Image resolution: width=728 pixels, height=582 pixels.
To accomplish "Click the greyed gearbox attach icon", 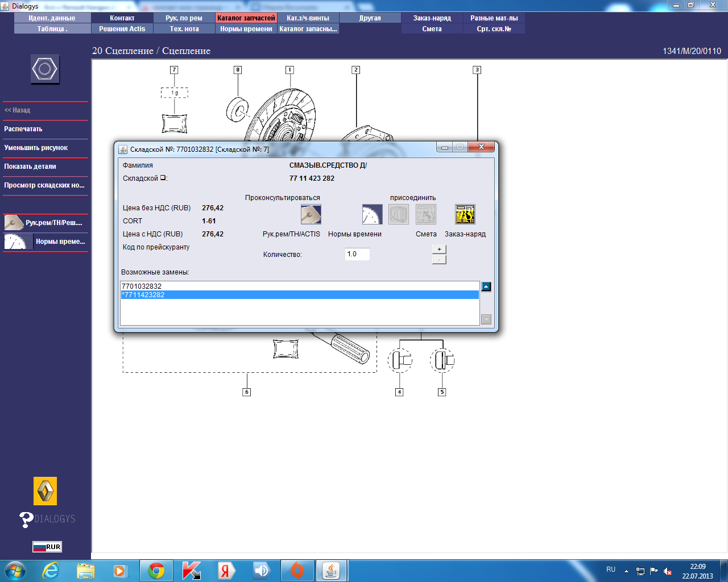I will pyautogui.click(x=399, y=214).
